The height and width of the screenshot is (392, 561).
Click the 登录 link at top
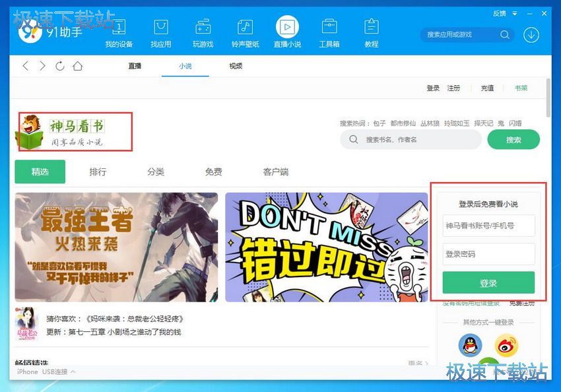tap(433, 88)
